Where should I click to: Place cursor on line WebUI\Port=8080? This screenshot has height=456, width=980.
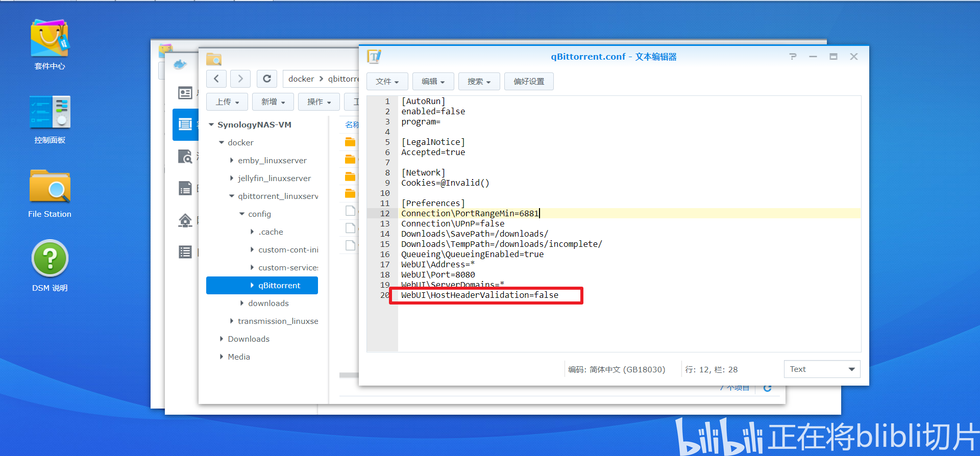(438, 275)
